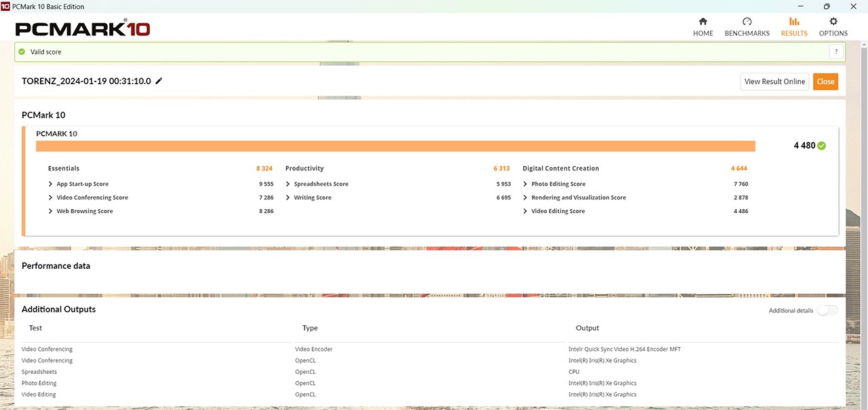Click the green Valid score checkmark
Screen dimensions: 868x410
point(22,52)
